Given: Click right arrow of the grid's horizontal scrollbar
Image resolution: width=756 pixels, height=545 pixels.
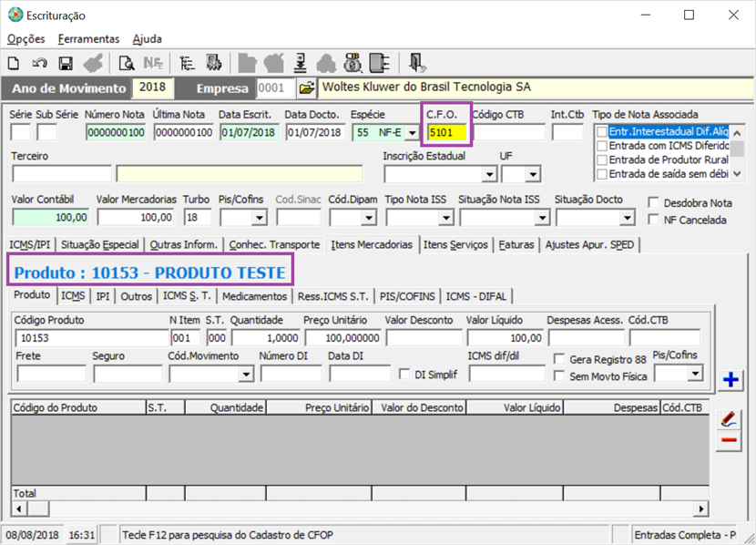Looking at the screenshot, I should point(701,508).
